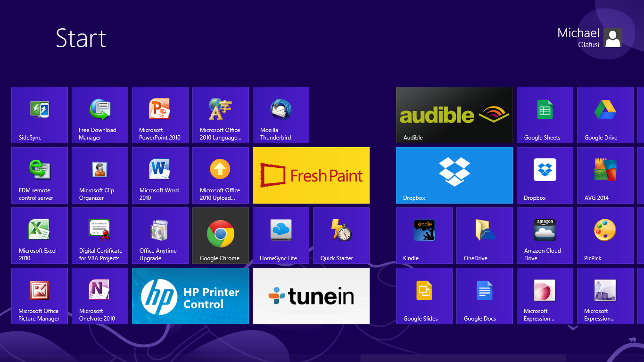Image resolution: width=644 pixels, height=362 pixels.
Task: Open Google Drive
Action: [605, 115]
